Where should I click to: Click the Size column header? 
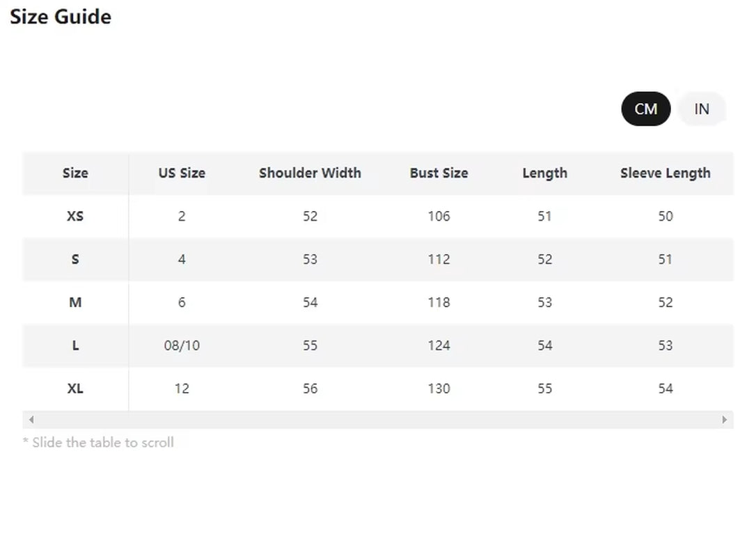point(75,173)
